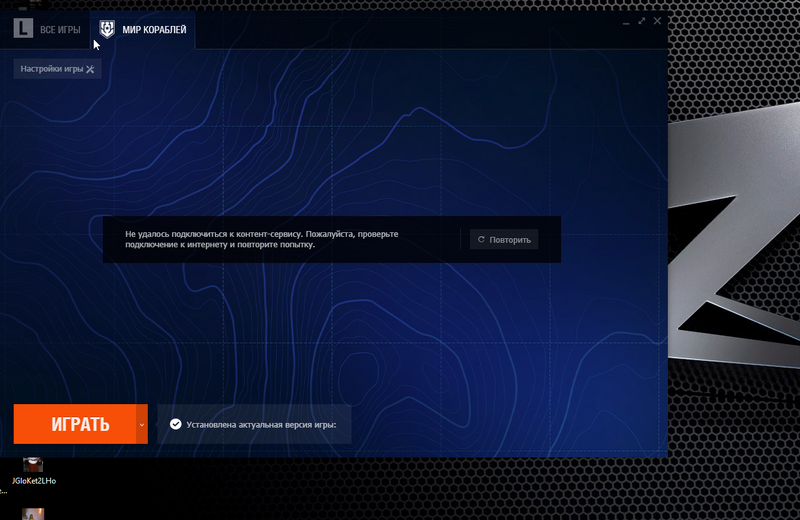Click the Мир кораблей shield icon

(107, 29)
